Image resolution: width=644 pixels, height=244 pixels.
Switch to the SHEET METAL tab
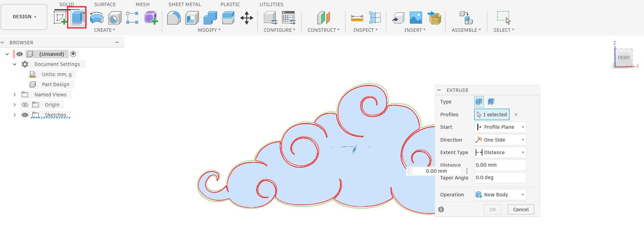[x=185, y=4]
